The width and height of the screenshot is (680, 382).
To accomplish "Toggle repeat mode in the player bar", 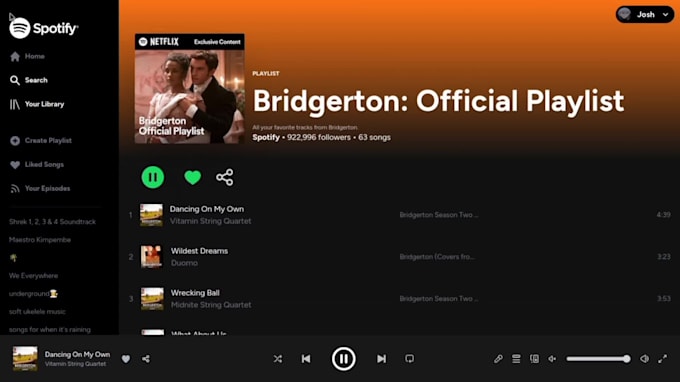I will click(x=409, y=359).
